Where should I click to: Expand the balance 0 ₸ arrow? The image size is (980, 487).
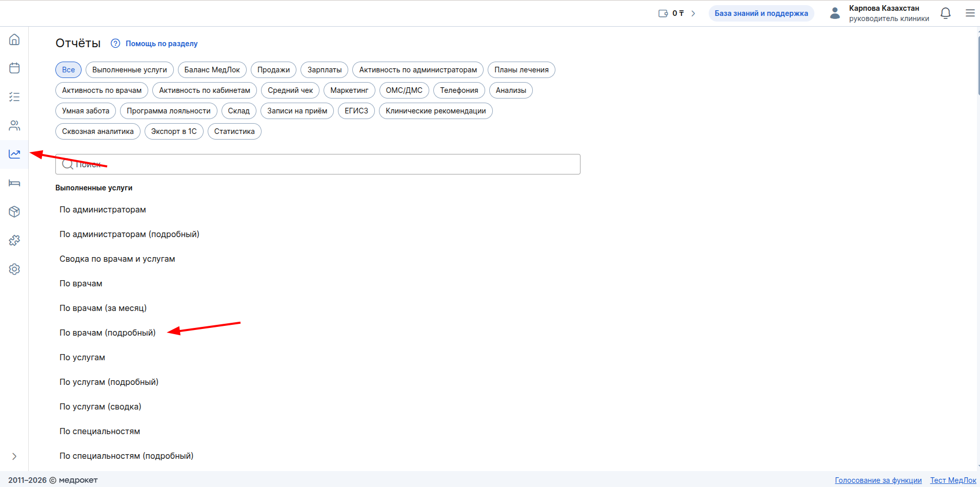pos(693,13)
